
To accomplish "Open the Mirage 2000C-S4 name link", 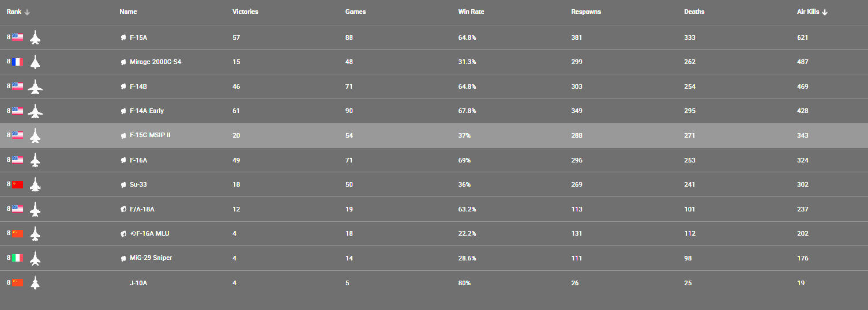I will pyautogui.click(x=155, y=62).
